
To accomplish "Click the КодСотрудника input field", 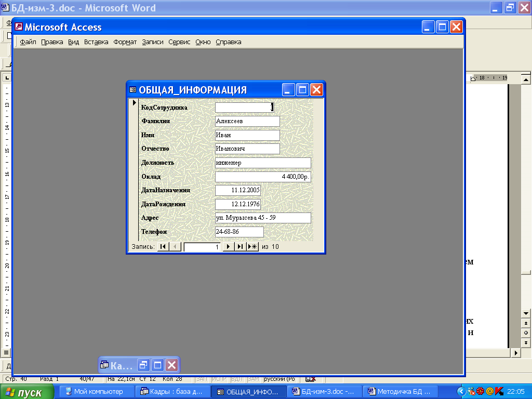I will pyautogui.click(x=244, y=108).
